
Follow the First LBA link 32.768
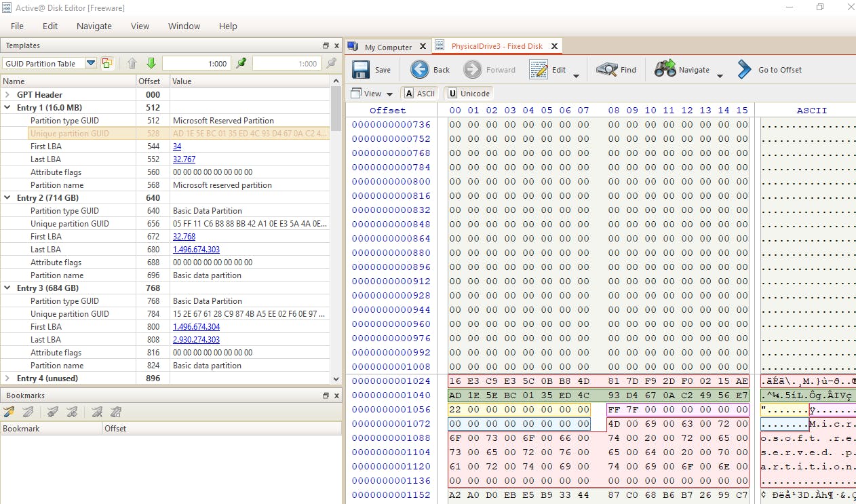pos(184,237)
